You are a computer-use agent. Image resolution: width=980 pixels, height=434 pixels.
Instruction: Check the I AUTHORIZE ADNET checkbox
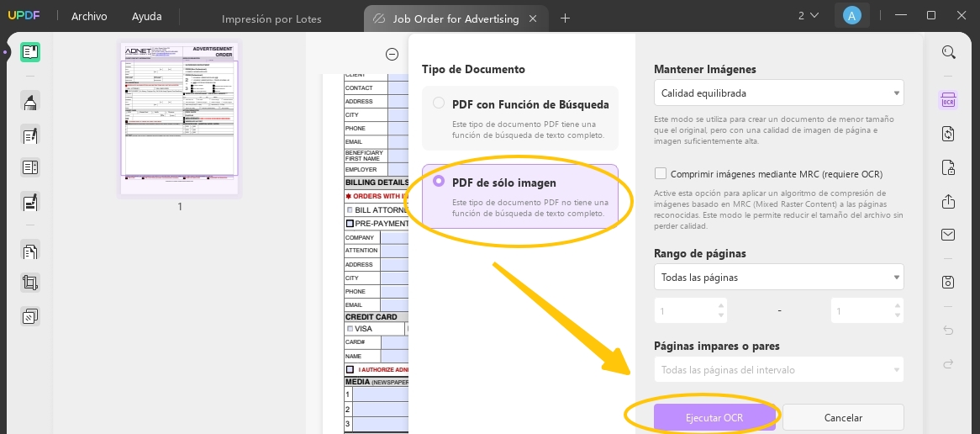click(x=350, y=369)
